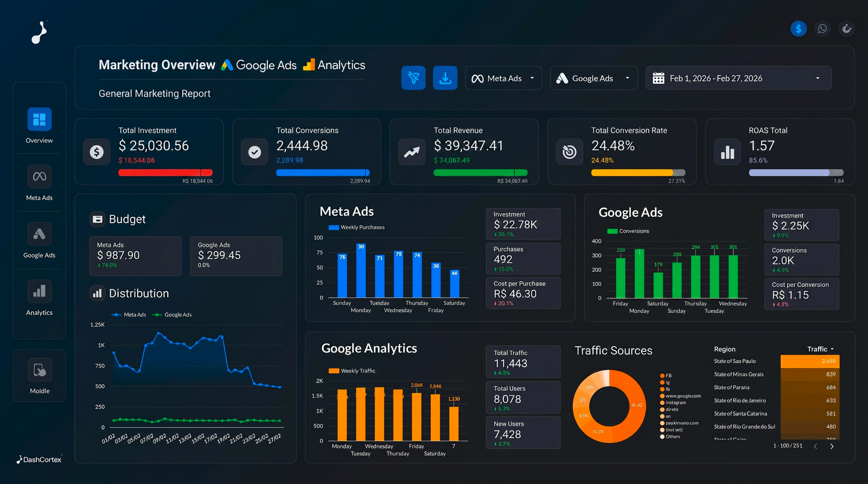Screen dimensions: 868x484
Task: Select the State of Parana row
Action: pyautogui.click(x=776, y=388)
